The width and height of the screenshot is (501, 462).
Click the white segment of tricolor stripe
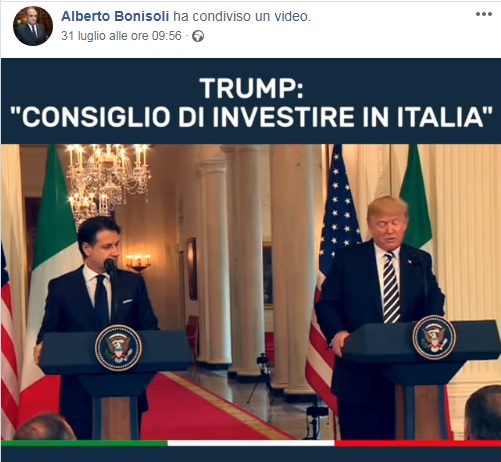point(251,443)
